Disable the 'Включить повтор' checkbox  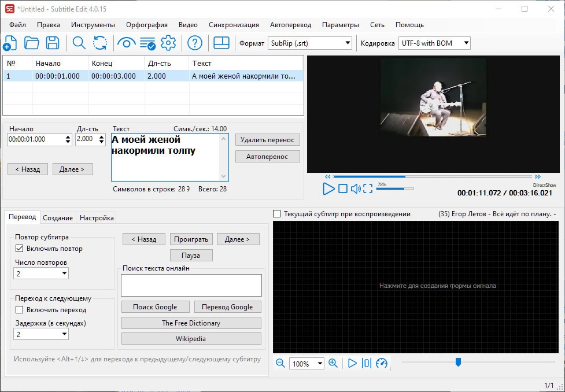coord(20,249)
